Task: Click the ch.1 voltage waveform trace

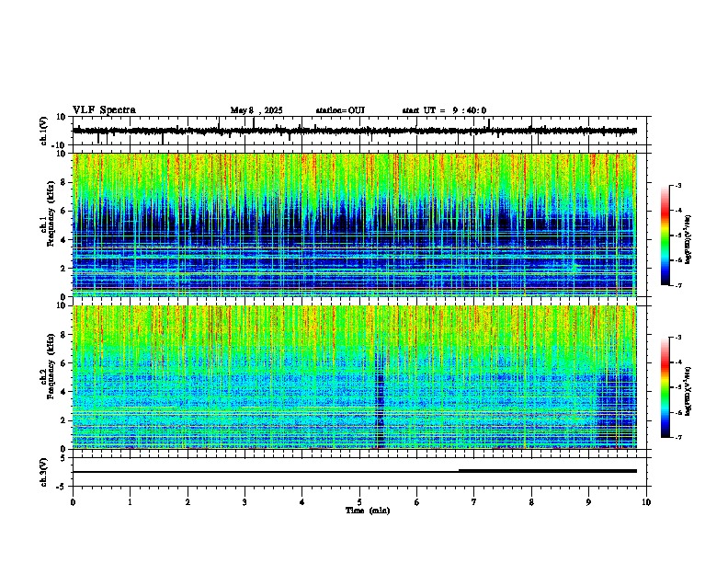Action: (355, 131)
